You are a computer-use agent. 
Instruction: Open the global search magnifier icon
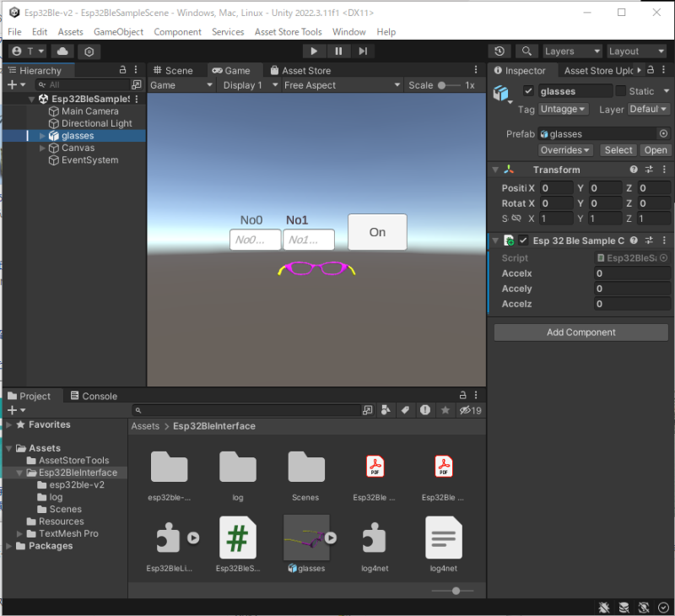point(526,51)
